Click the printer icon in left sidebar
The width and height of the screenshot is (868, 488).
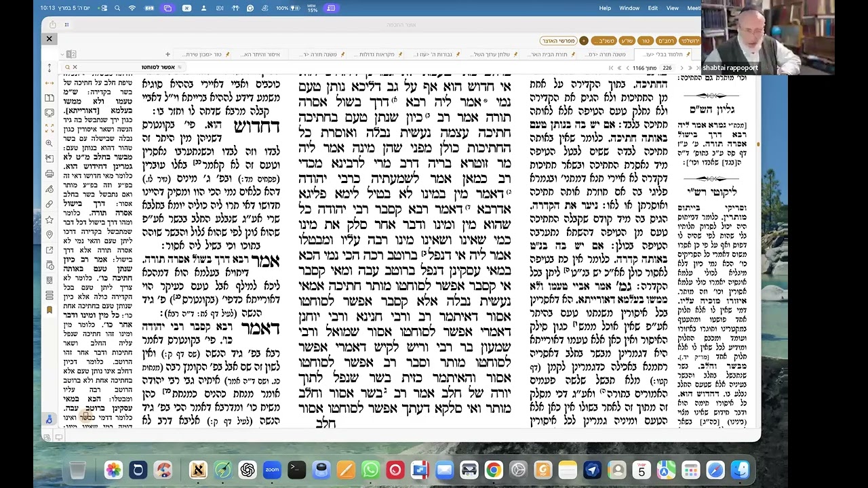[49, 174]
